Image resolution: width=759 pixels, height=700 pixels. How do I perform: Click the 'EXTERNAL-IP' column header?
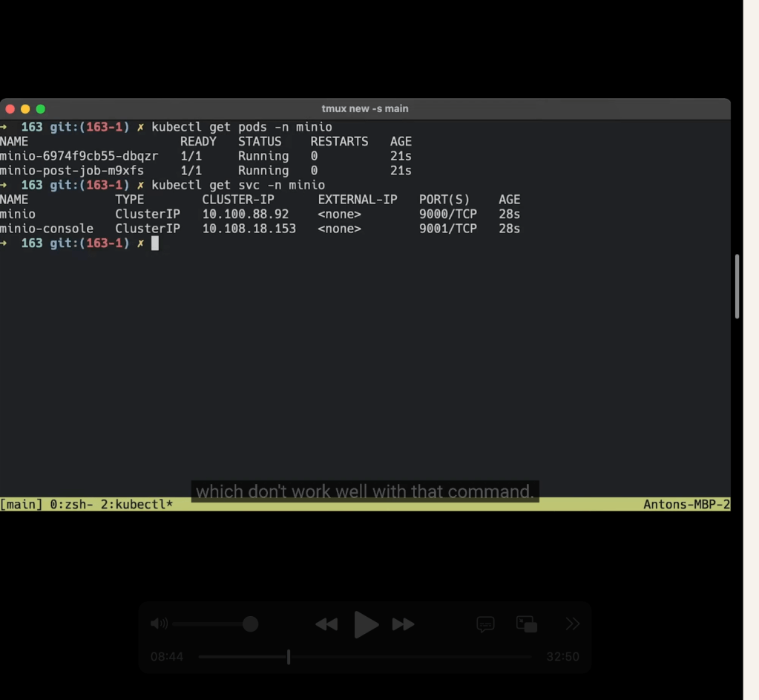357,200
